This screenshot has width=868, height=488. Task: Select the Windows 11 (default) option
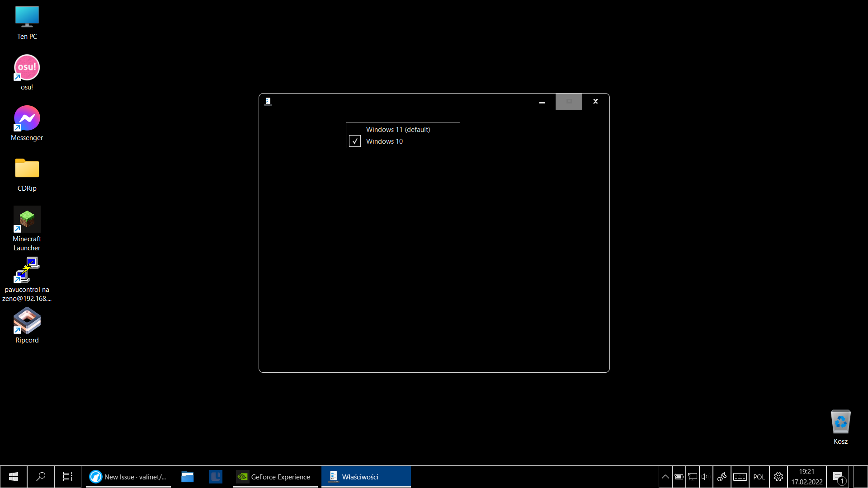click(398, 130)
